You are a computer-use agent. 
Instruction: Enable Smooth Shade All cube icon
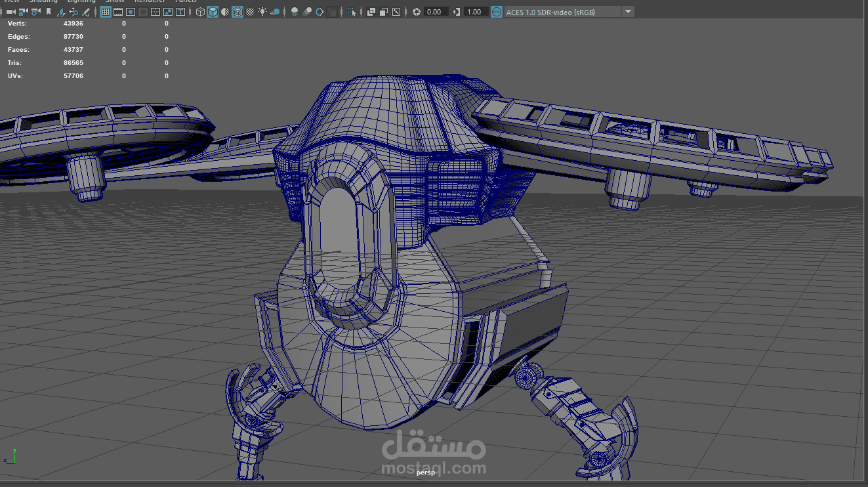213,12
